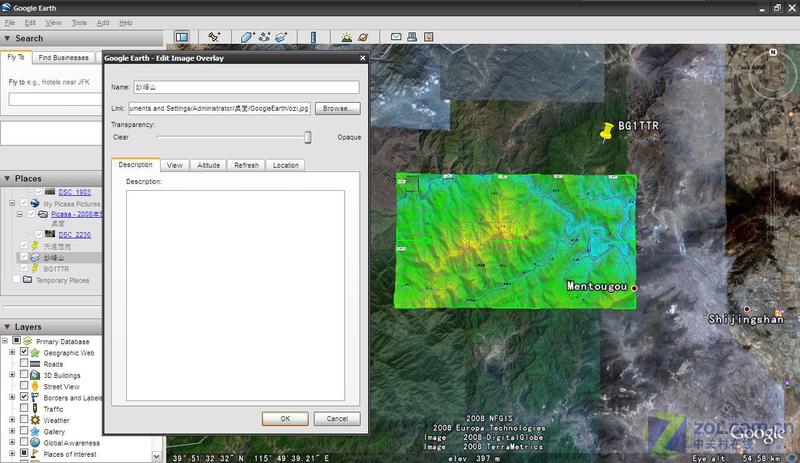Switch to Sky mode planet icon
Screen dimensions: 800x463
(363, 37)
